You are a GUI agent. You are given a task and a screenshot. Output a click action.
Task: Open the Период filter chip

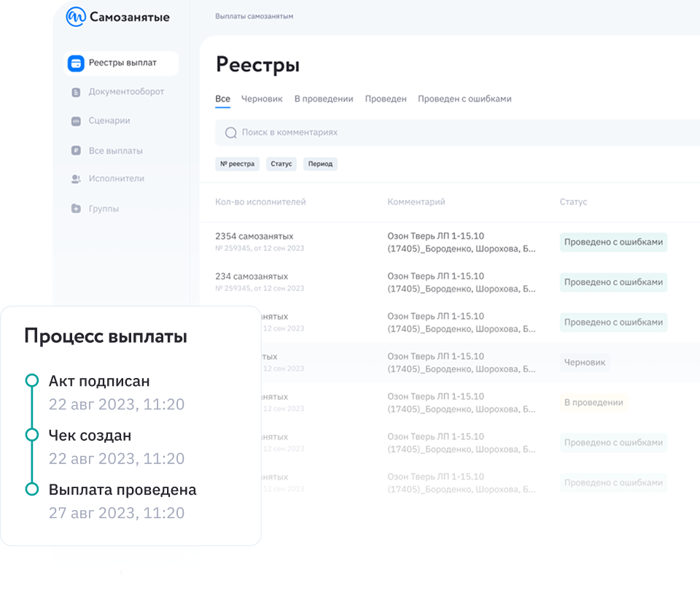[x=320, y=164]
